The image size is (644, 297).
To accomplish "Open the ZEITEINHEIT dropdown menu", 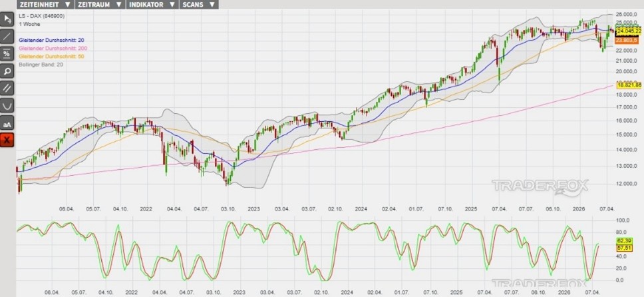I will click(x=45, y=4).
